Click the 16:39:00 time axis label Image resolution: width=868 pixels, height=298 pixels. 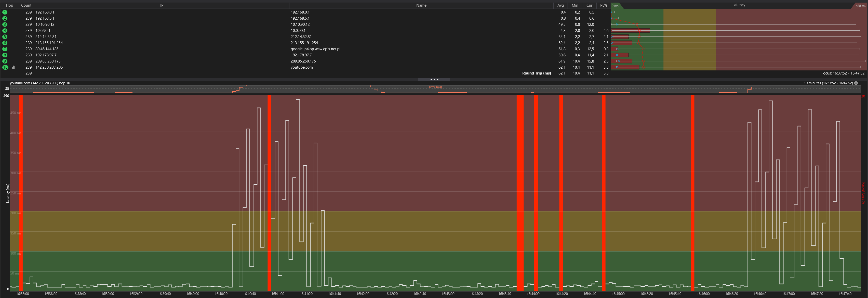[108, 294]
